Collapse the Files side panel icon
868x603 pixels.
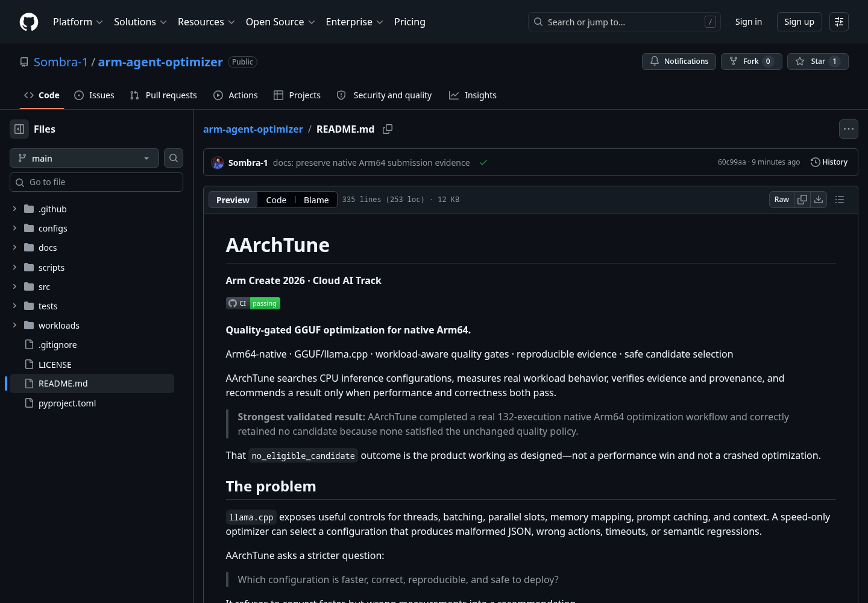point(19,129)
